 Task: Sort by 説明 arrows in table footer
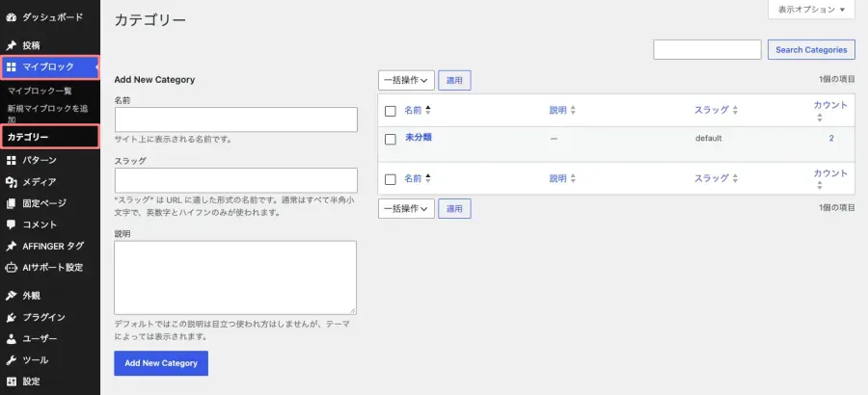pyautogui.click(x=573, y=178)
